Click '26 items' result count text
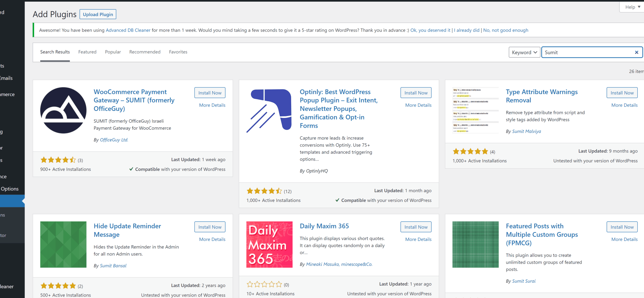Image resolution: width=644 pixels, height=298 pixels. point(636,71)
